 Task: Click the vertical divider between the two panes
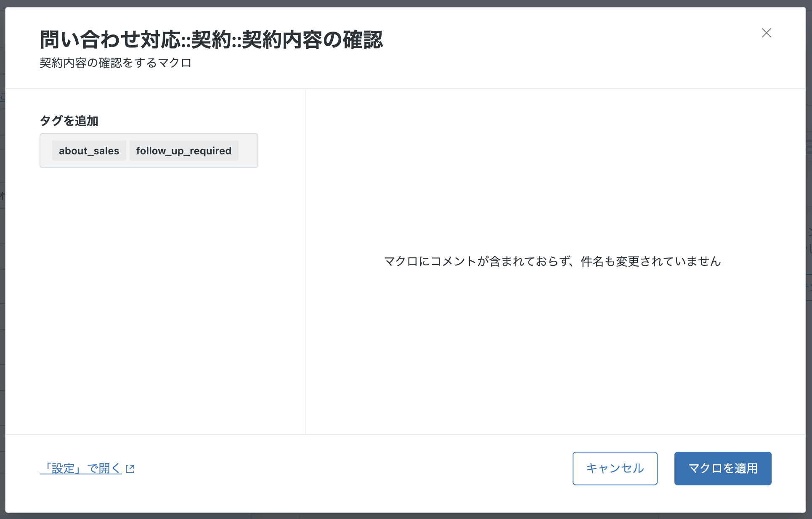tap(306, 261)
